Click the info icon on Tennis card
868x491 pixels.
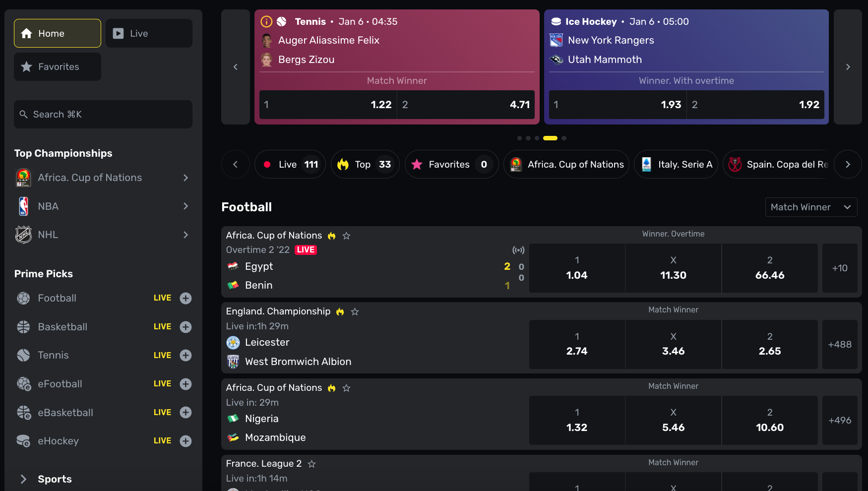point(266,21)
